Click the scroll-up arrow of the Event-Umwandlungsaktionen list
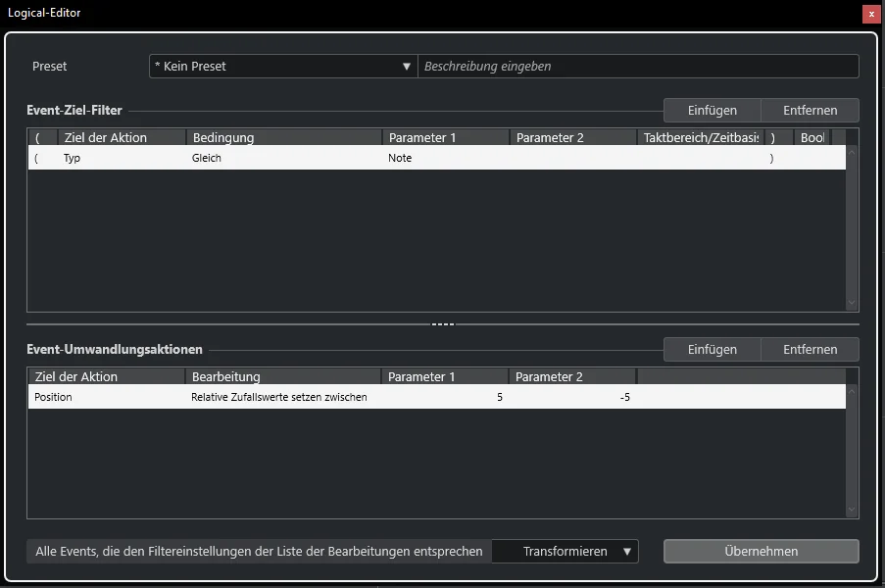The height and width of the screenshot is (588, 885). 852,392
